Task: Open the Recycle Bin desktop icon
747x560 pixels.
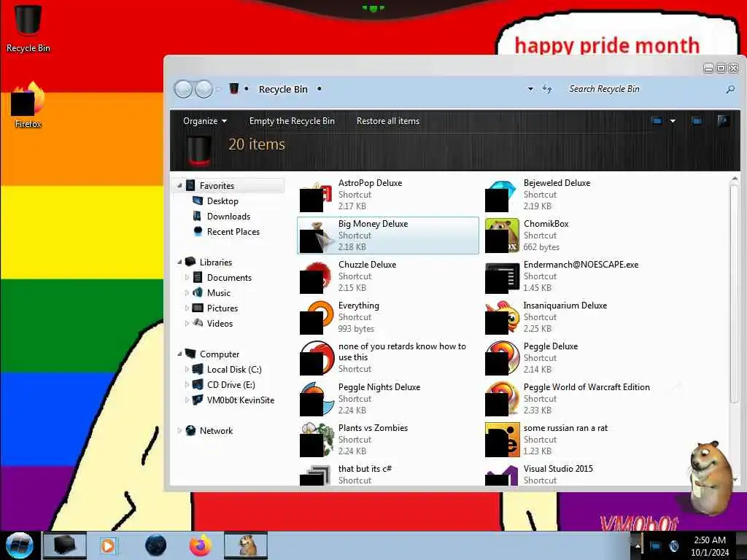Action: click(x=28, y=28)
